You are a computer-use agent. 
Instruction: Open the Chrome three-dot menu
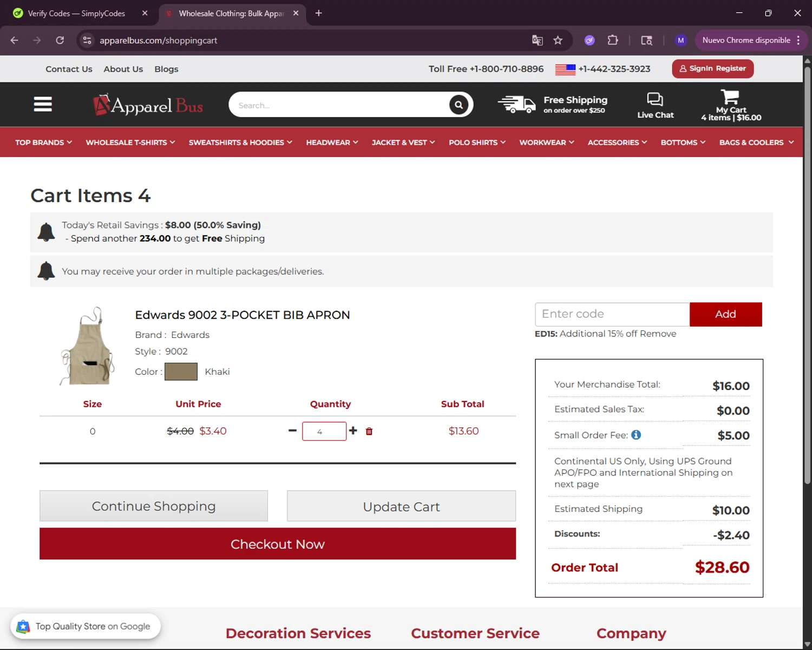(798, 40)
